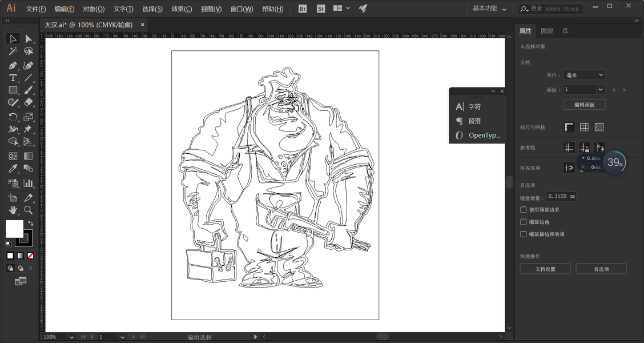Select the Symbol Sprayer tool
The height and width of the screenshot is (343, 644).
click(13, 183)
